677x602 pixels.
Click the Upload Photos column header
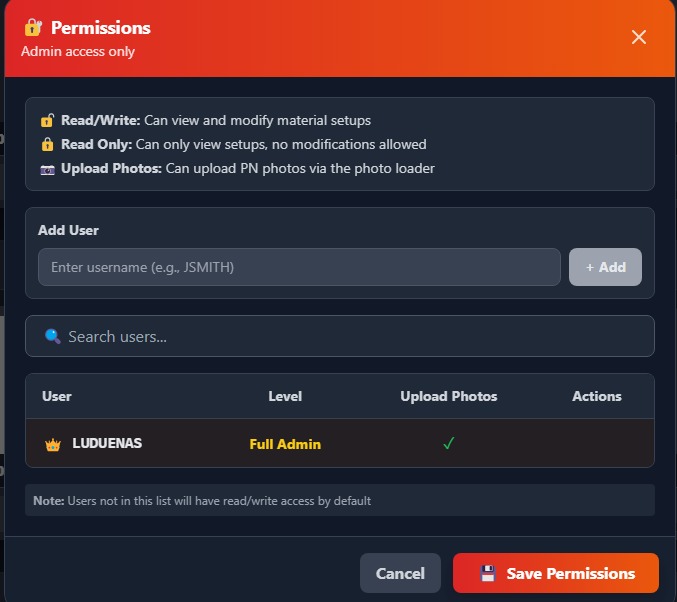(448, 396)
